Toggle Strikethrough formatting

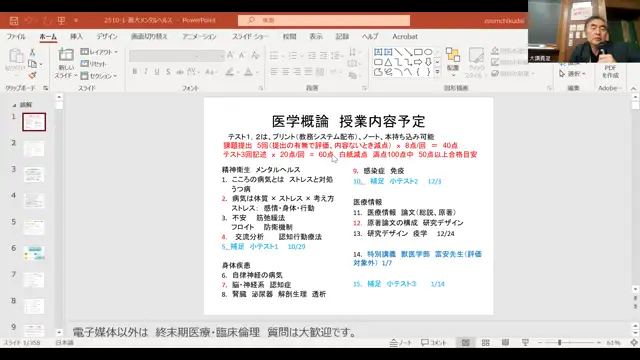[168, 72]
